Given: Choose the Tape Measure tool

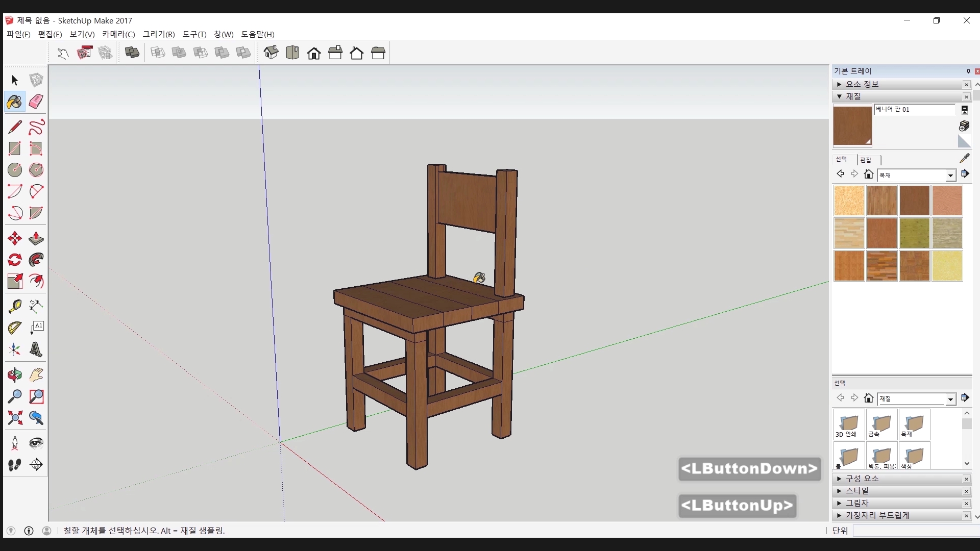Looking at the screenshot, I should click(x=15, y=306).
